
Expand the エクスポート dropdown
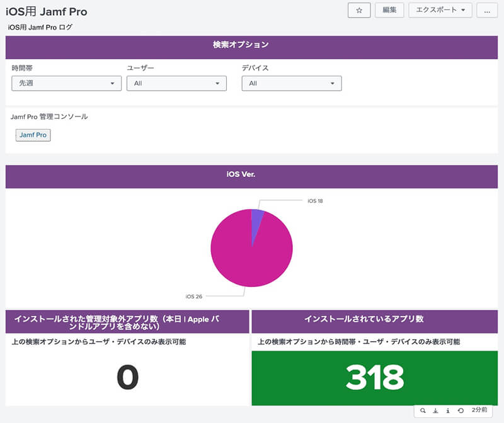440,10
